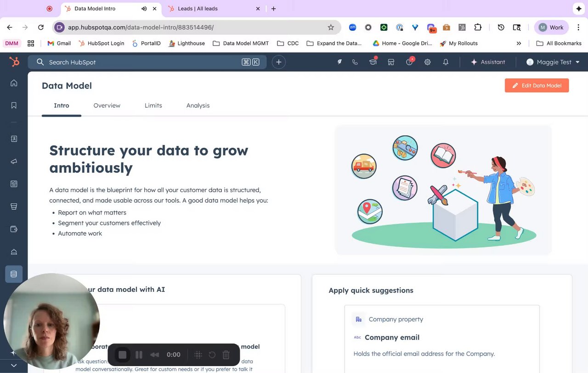Go to the Home icon in sidebar
This screenshot has height=373, width=588.
pyautogui.click(x=14, y=83)
